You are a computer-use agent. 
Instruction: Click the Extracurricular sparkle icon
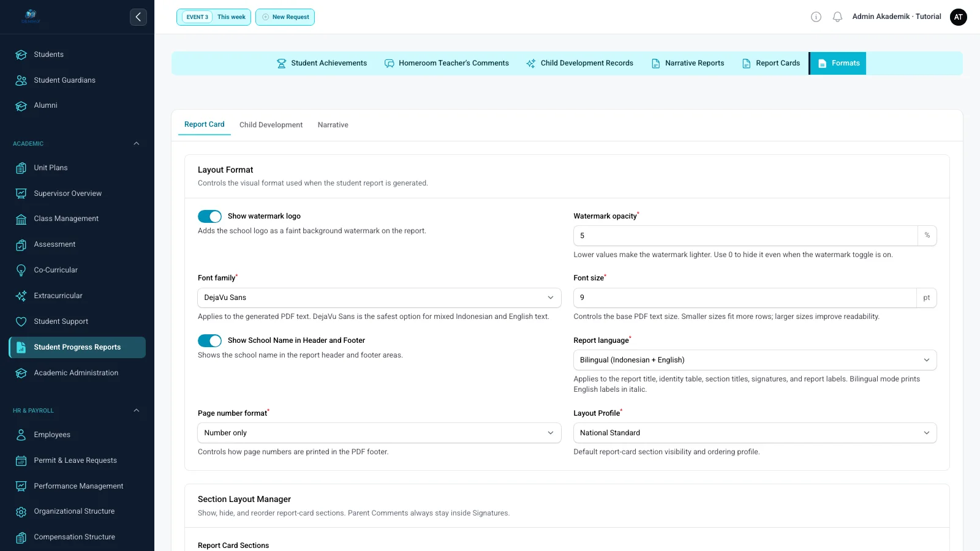(21, 296)
